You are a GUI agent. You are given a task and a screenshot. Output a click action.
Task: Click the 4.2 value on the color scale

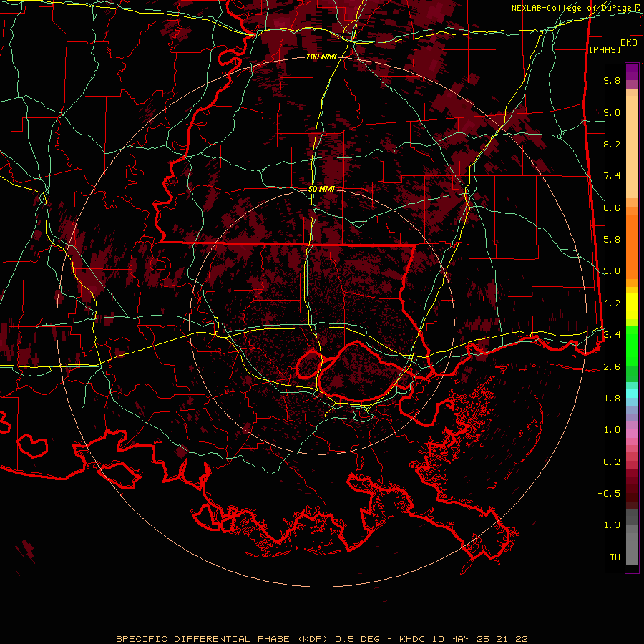pos(612,303)
